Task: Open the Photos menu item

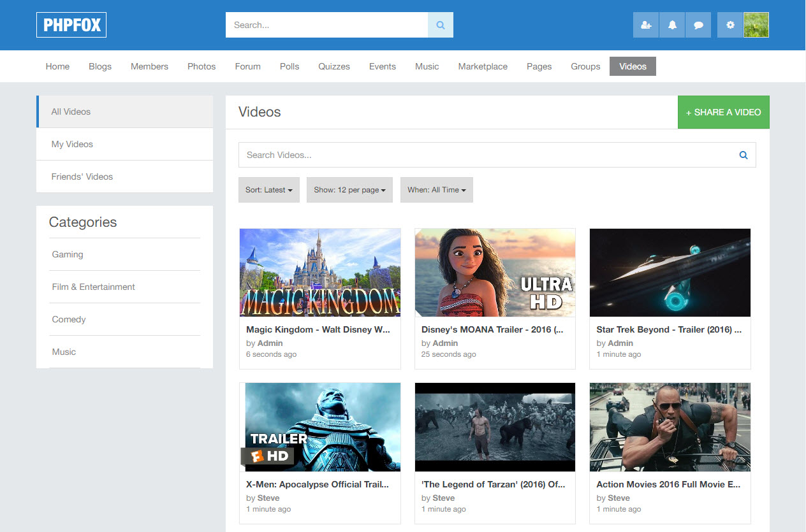Action: point(201,66)
